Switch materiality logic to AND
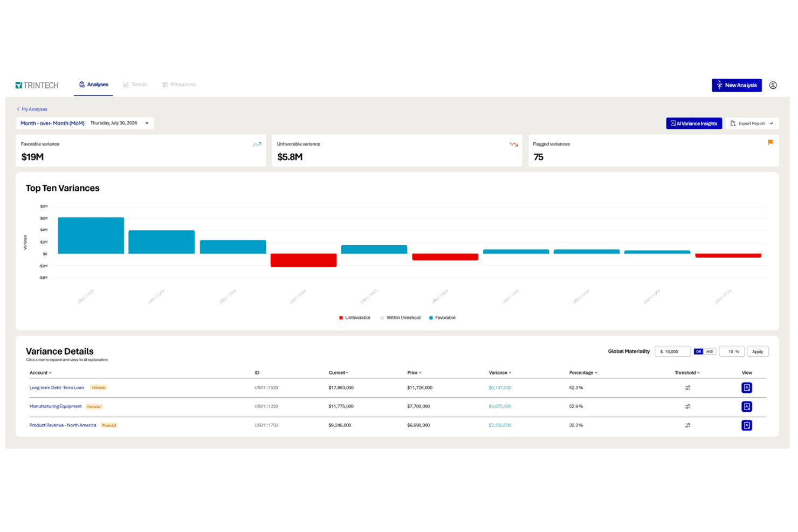The height and width of the screenshot is (532, 798). tap(710, 351)
